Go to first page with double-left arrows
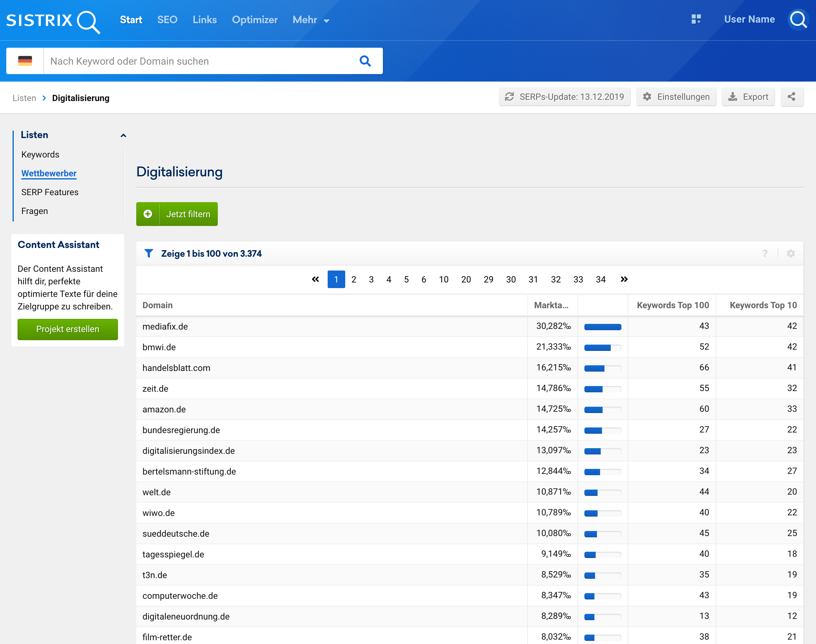 coord(315,279)
